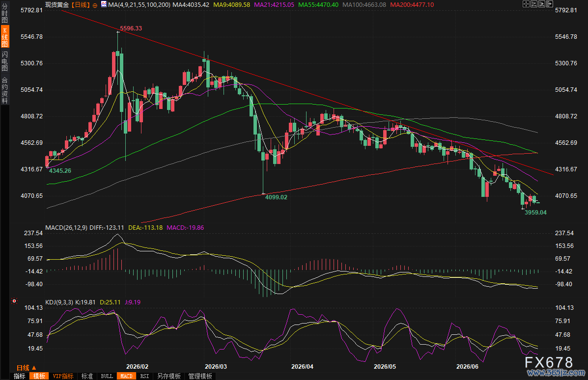Select the K线图 side tab
This screenshot has height=380, width=588.
(x=4, y=37)
